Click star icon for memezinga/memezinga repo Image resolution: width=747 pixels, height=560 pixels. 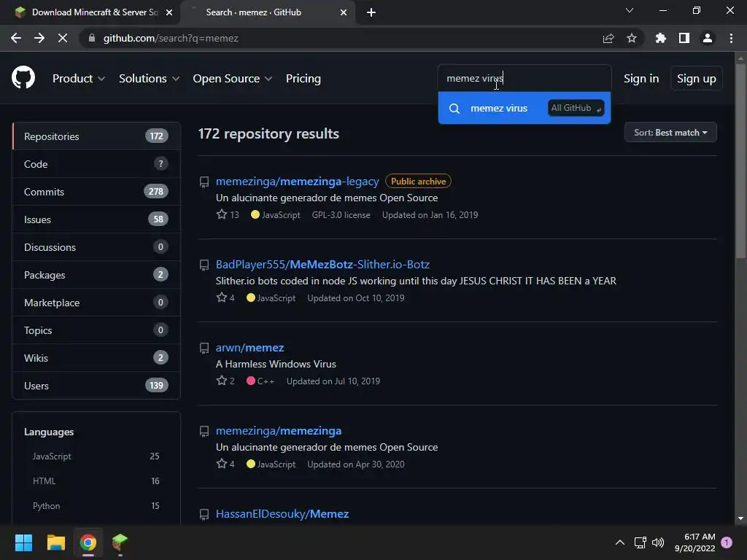click(x=222, y=464)
